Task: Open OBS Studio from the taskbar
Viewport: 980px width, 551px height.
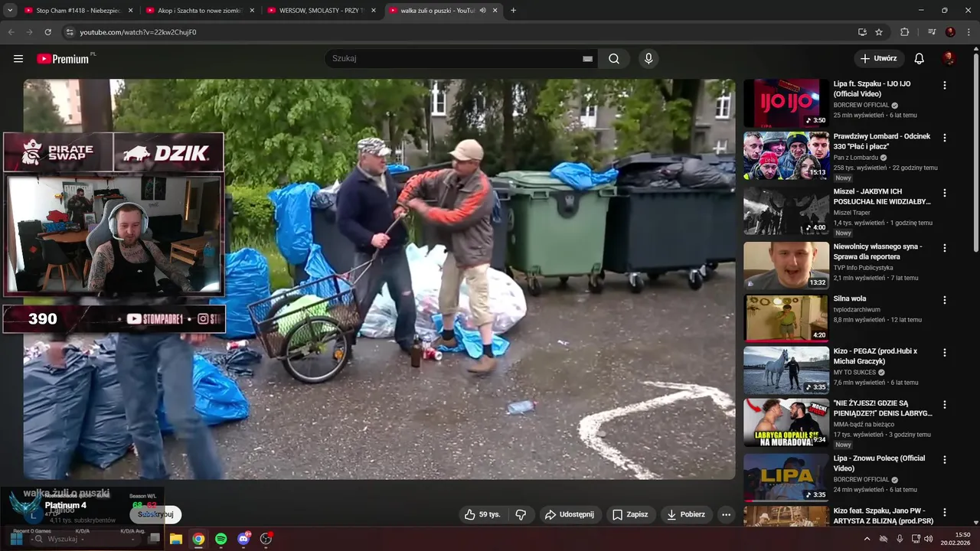Action: [266, 539]
